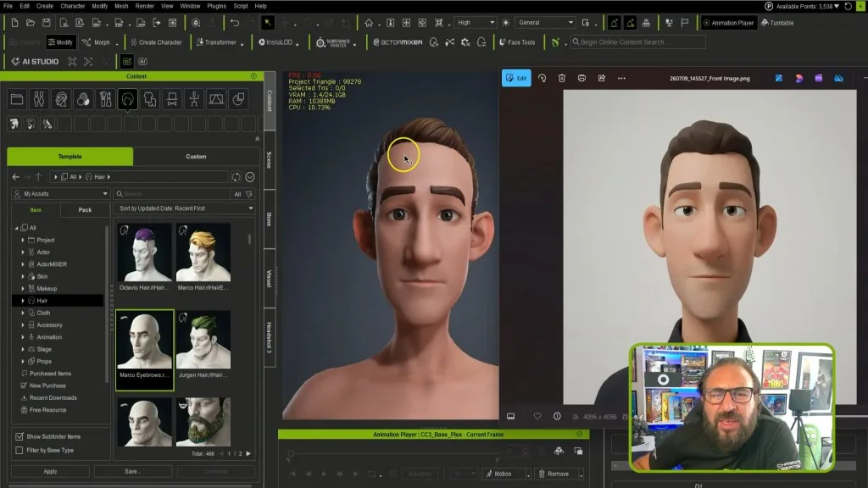This screenshot has width=868, height=488.
Task: Rotate the image in the image viewer
Action: point(542,78)
